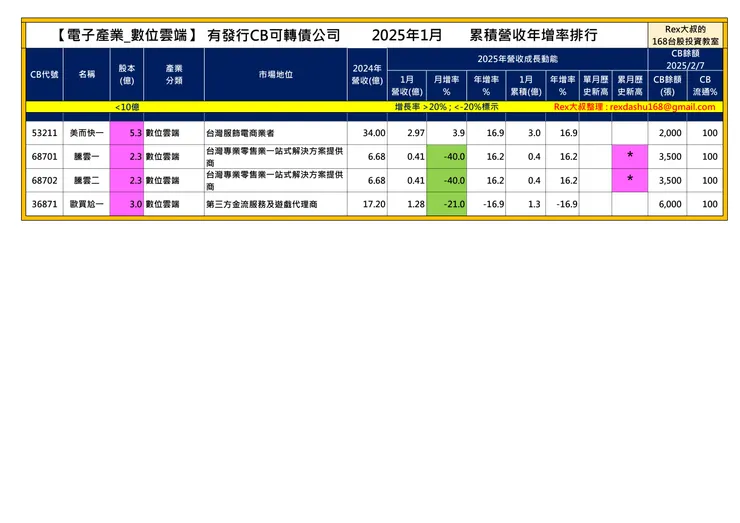Click the rexdashu168@gmail.com email text

663,107
